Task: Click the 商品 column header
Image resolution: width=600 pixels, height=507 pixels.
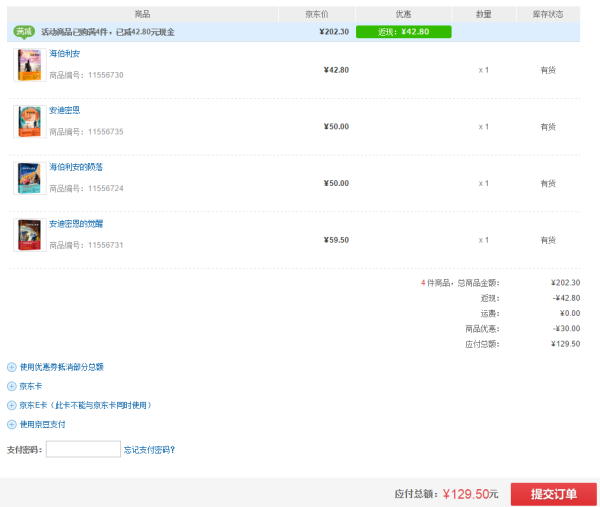Action: (142, 14)
